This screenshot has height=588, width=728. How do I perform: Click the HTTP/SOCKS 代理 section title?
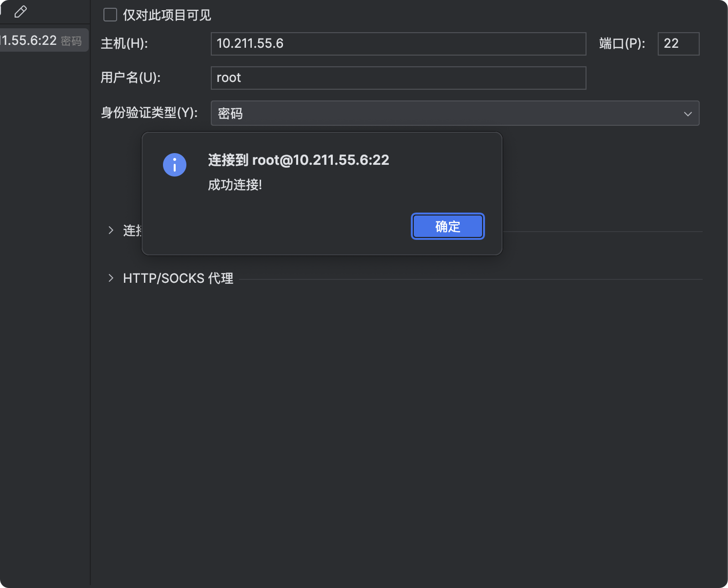178,278
